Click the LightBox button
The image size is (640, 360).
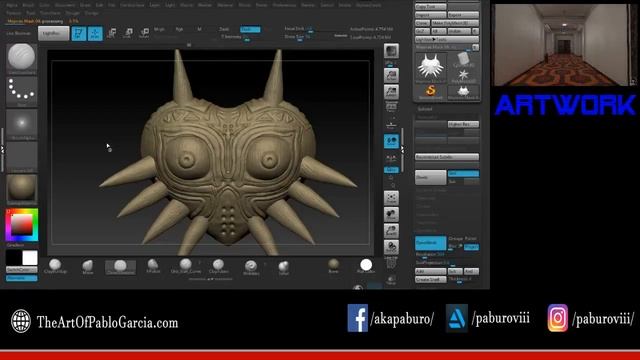click(x=53, y=33)
